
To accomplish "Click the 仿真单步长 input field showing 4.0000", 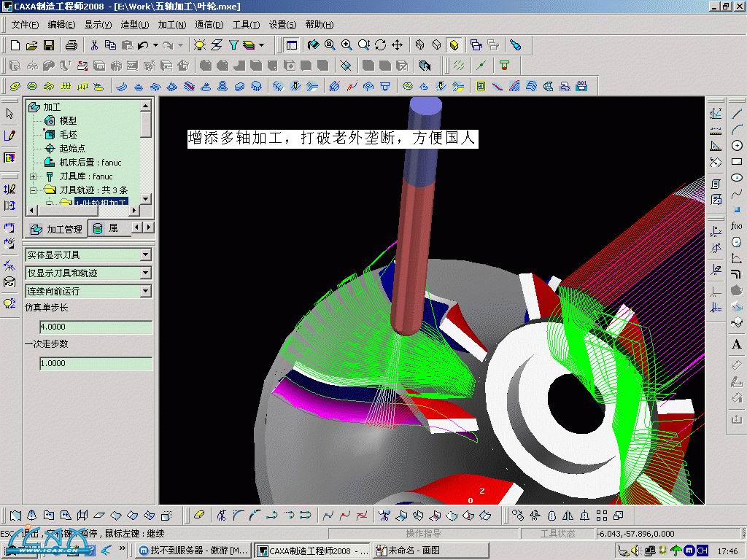I will (96, 327).
